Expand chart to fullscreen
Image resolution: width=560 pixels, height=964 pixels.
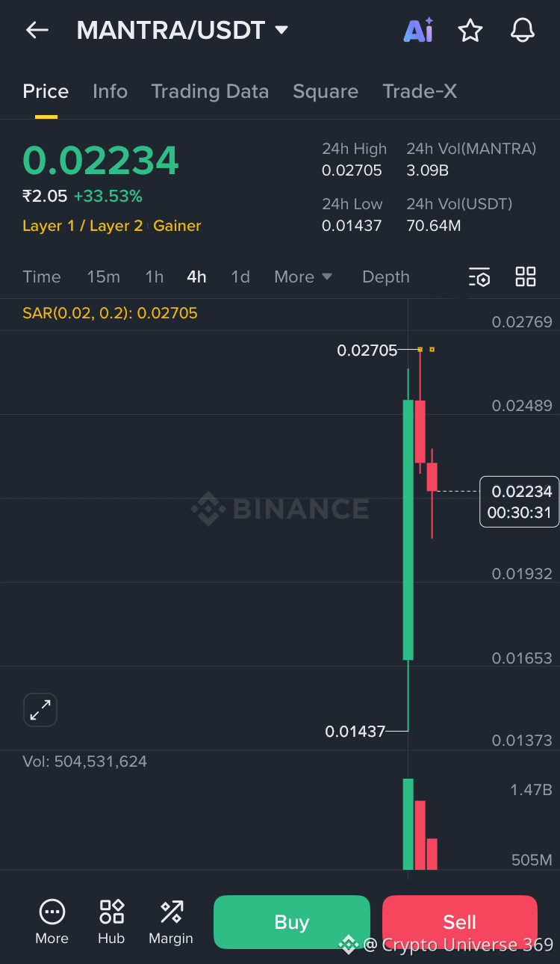pos(40,710)
